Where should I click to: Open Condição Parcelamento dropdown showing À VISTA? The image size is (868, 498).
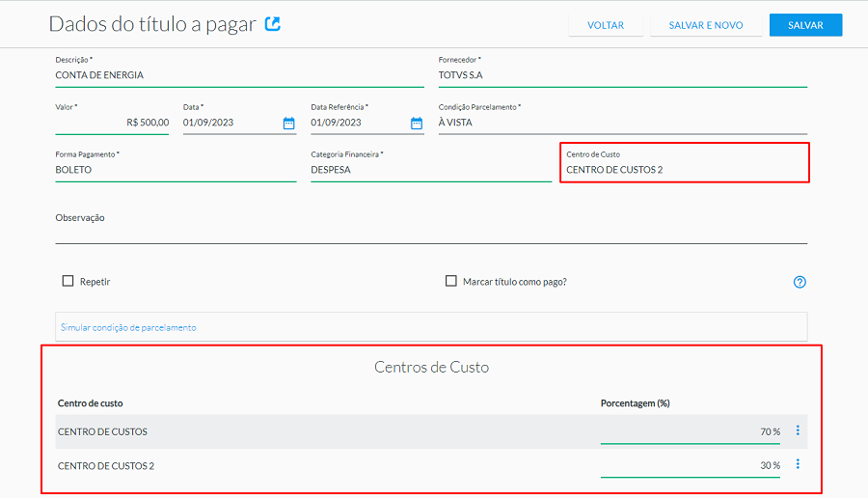tap(623, 123)
